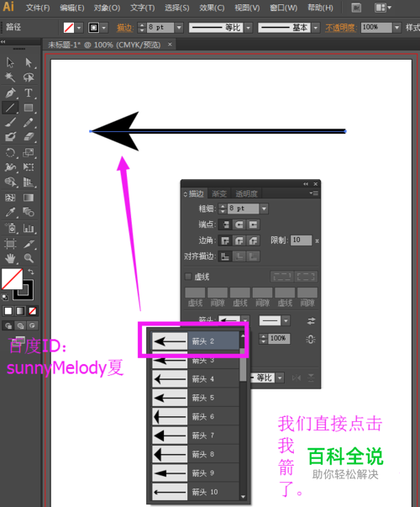This screenshot has width=420, height=507.
Task: Open the 文件(F) menu
Action: point(38,8)
